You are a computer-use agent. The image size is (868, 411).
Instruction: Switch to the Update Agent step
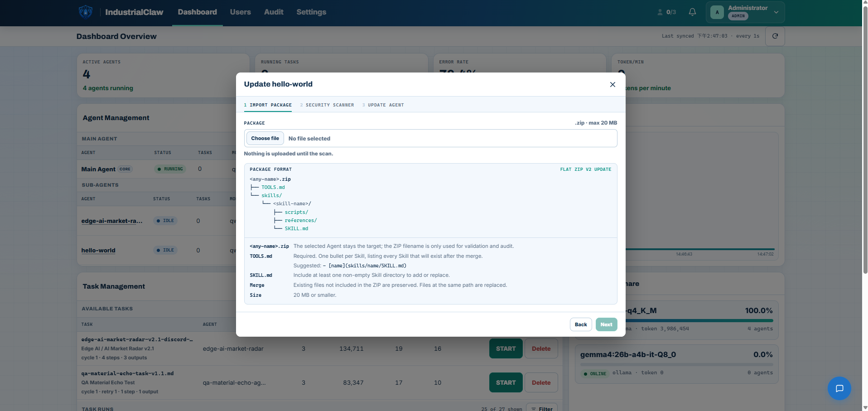coord(383,105)
